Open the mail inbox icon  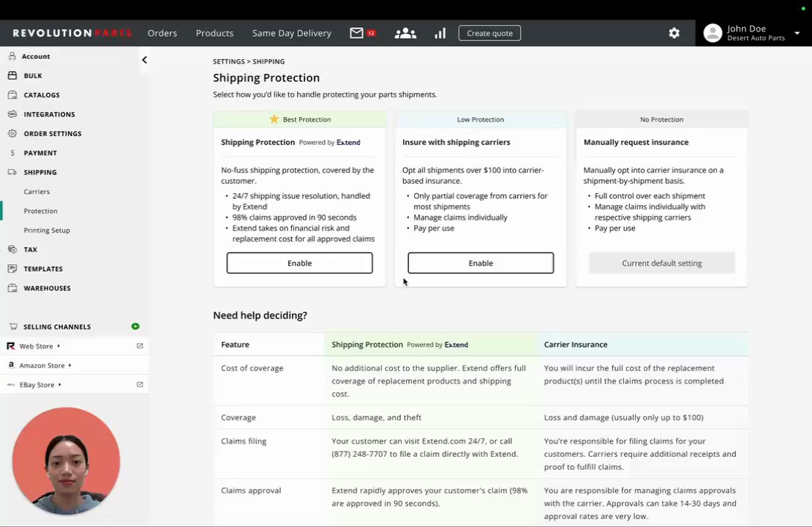356,33
